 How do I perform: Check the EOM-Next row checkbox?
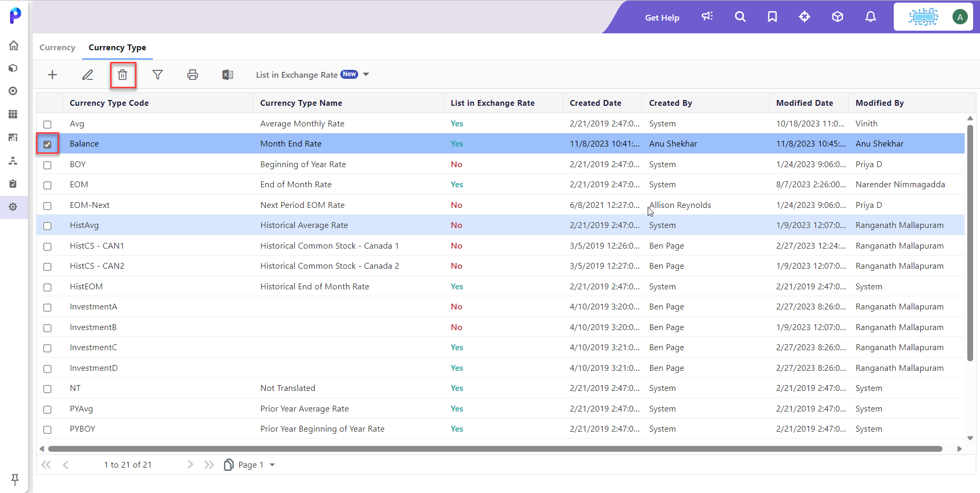point(48,206)
